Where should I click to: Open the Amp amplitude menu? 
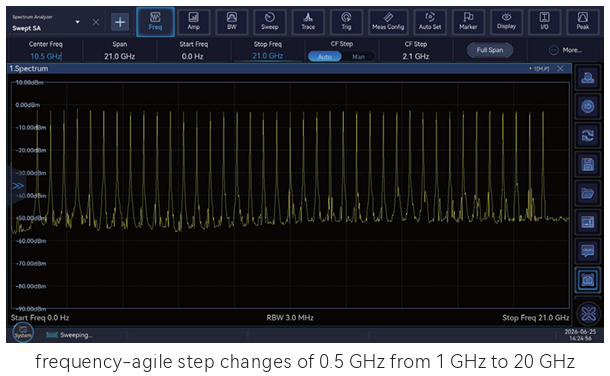coord(193,22)
